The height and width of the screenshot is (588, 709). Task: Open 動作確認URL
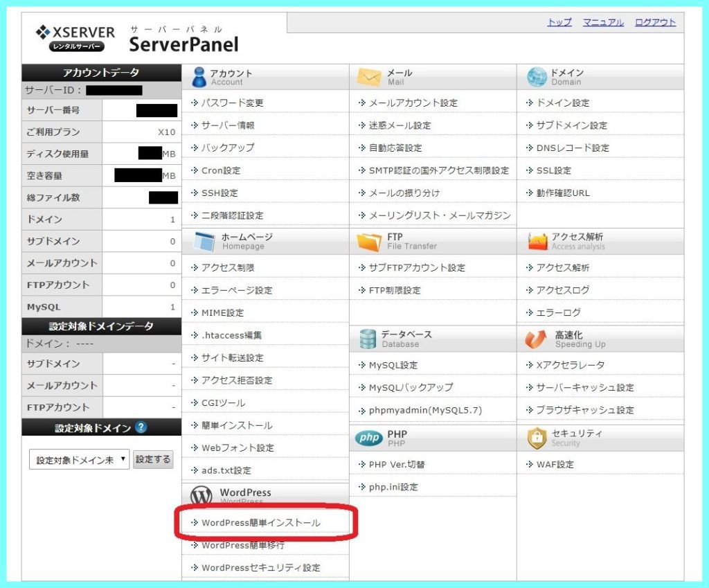563,193
